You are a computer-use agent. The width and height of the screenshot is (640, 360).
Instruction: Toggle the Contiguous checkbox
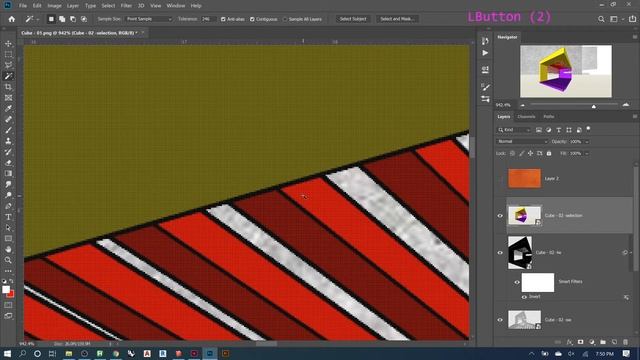pos(252,19)
